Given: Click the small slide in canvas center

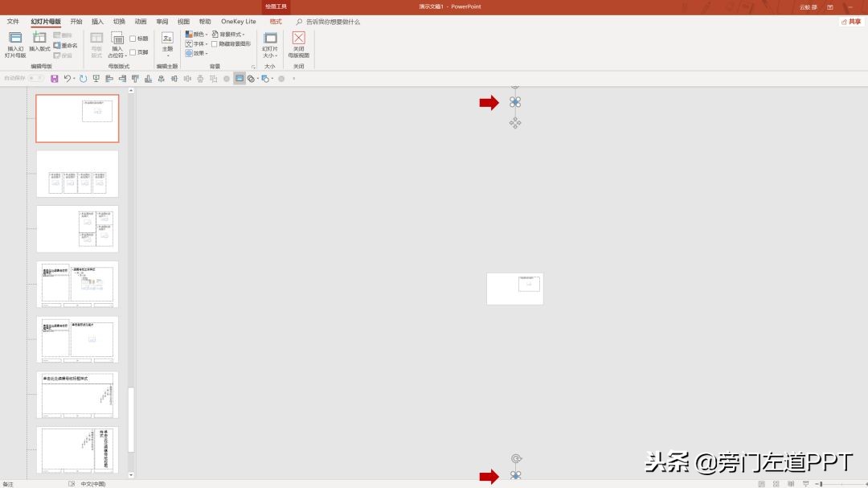Looking at the screenshot, I should 515,289.
